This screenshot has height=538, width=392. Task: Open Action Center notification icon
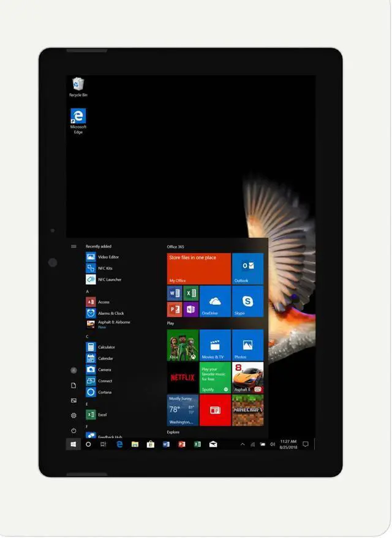tap(305, 444)
